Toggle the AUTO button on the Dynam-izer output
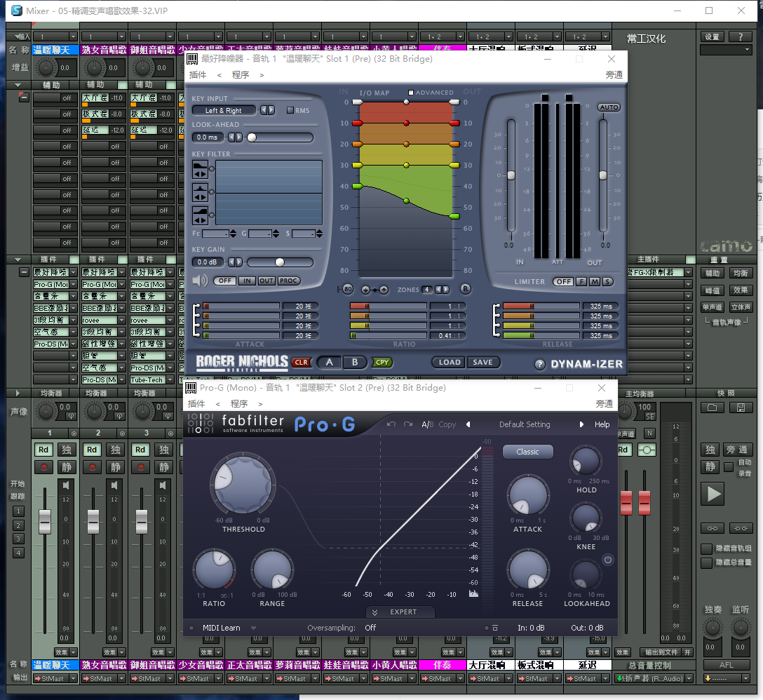 pyautogui.click(x=609, y=107)
